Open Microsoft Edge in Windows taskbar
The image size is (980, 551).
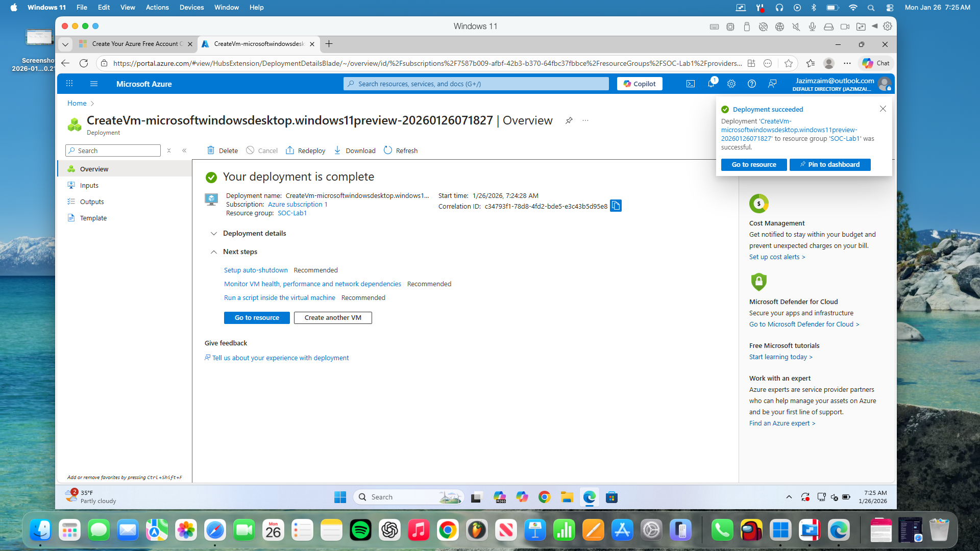[589, 497]
